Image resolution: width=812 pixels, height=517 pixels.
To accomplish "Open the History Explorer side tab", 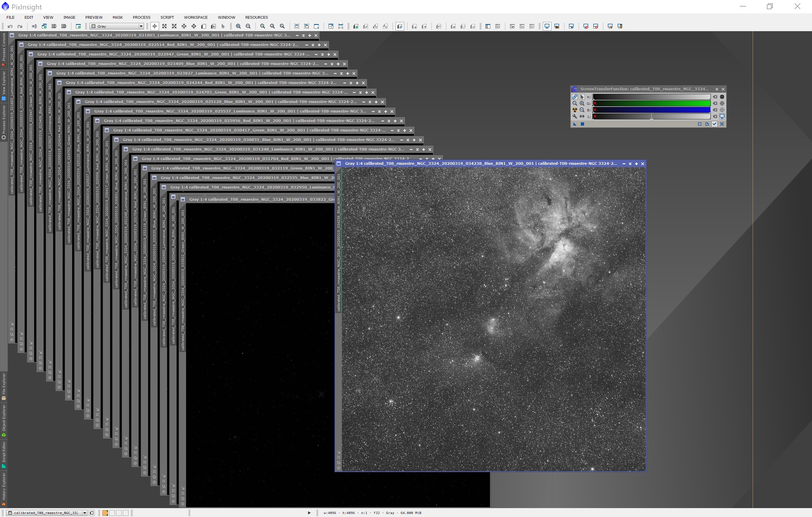I will click(x=4, y=489).
